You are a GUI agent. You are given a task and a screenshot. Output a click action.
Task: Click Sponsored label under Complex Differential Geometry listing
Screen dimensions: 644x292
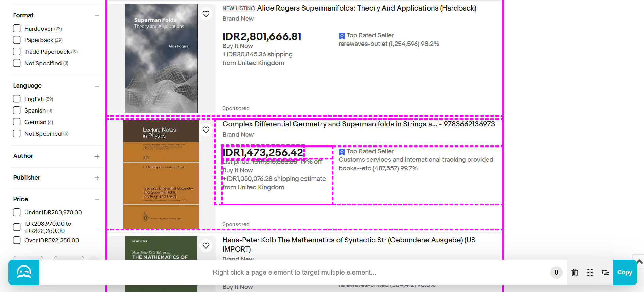click(236, 224)
